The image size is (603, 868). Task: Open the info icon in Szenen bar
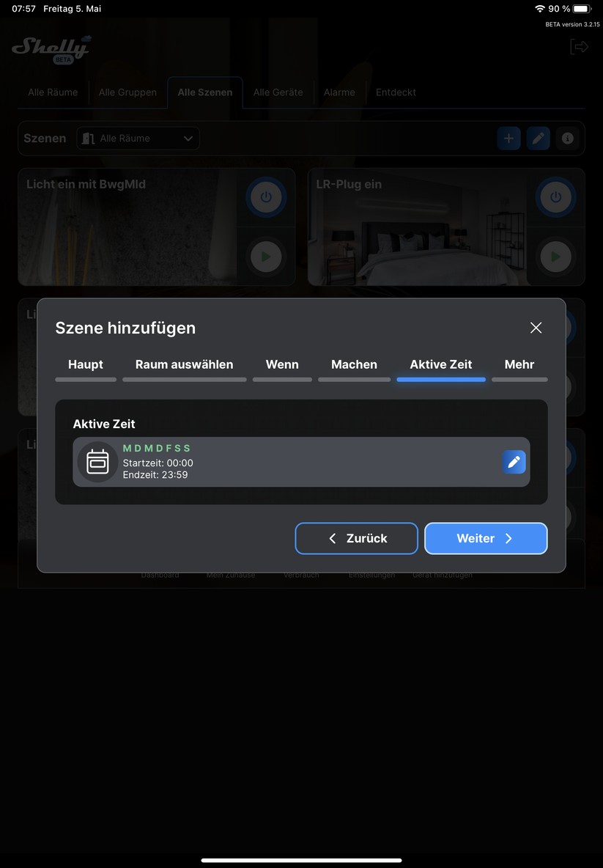pyautogui.click(x=567, y=139)
